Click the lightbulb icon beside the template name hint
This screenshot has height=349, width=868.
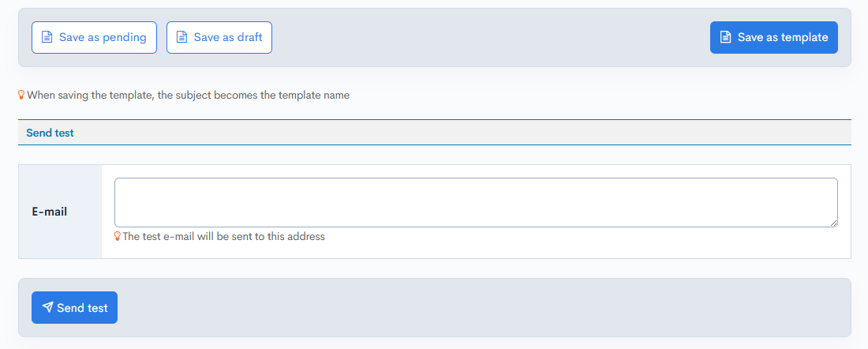click(21, 95)
